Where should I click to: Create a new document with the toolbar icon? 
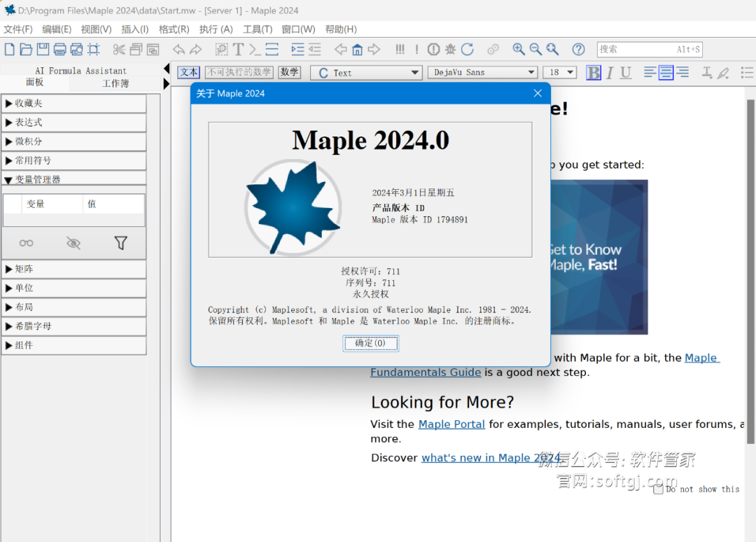tap(10, 49)
